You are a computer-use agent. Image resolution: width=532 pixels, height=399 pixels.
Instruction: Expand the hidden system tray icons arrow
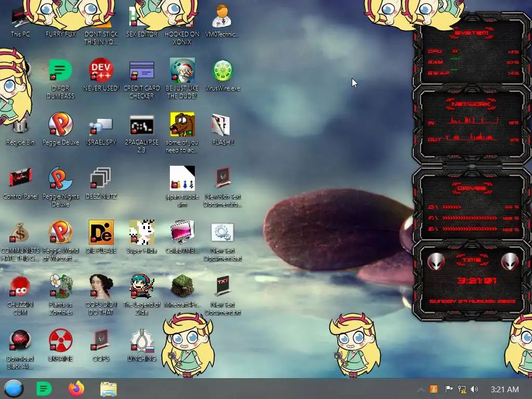420,390
